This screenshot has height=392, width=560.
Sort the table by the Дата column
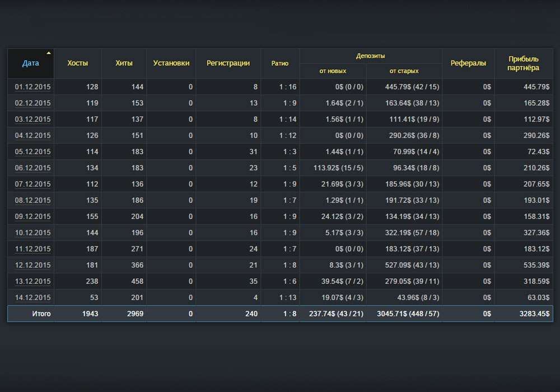(30, 63)
